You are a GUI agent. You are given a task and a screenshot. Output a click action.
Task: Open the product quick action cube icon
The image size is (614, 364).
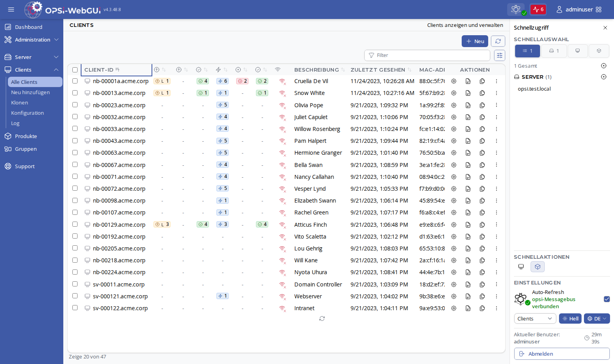538,267
